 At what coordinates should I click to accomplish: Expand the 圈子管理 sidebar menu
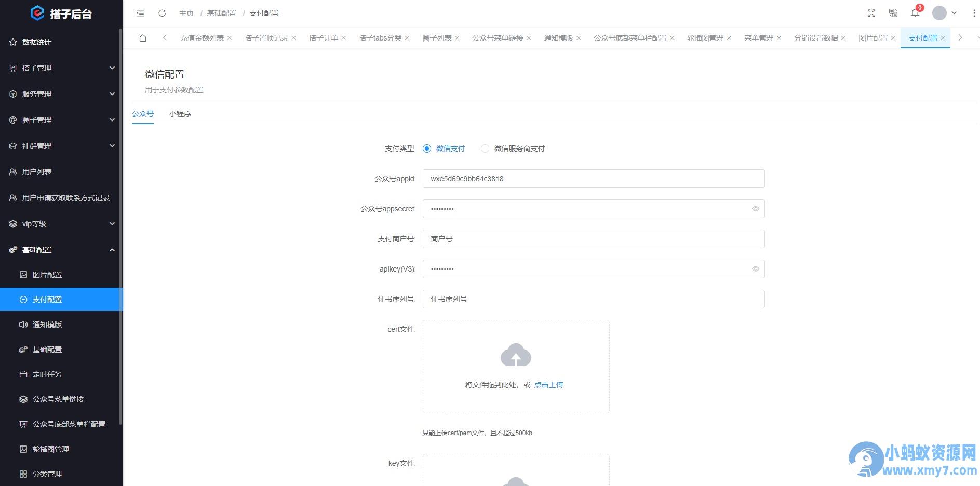pyautogui.click(x=61, y=120)
